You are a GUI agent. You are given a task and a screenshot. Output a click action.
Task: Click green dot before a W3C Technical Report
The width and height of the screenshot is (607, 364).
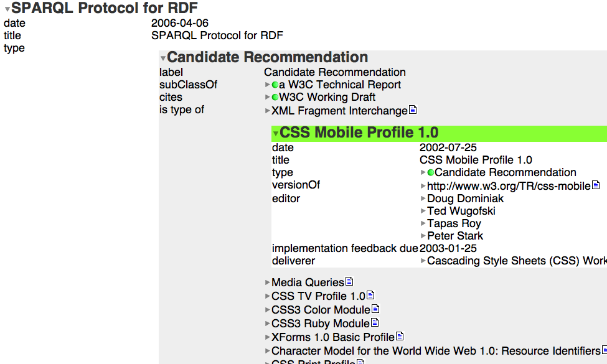(275, 85)
